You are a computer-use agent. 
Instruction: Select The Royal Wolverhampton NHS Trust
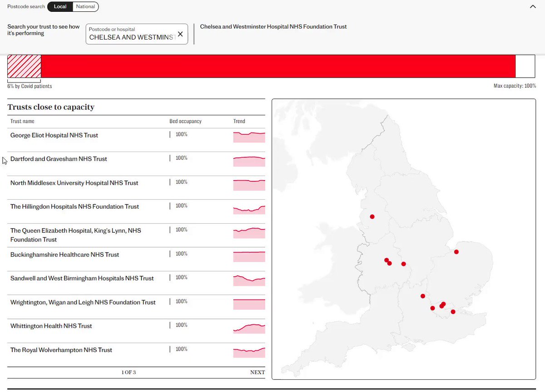(136, 355)
